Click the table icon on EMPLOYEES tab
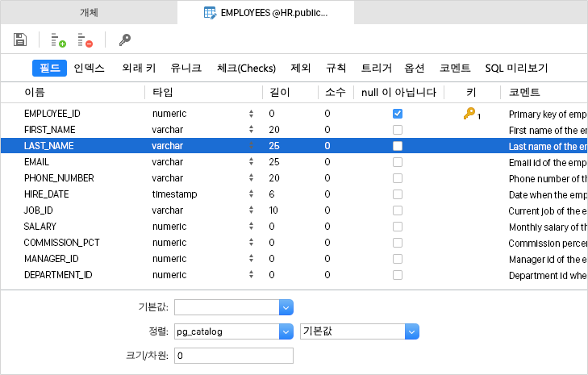 (x=210, y=13)
